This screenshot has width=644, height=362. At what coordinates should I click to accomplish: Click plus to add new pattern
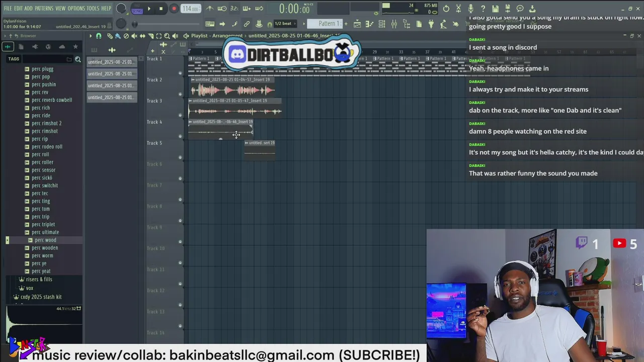pos(346,24)
